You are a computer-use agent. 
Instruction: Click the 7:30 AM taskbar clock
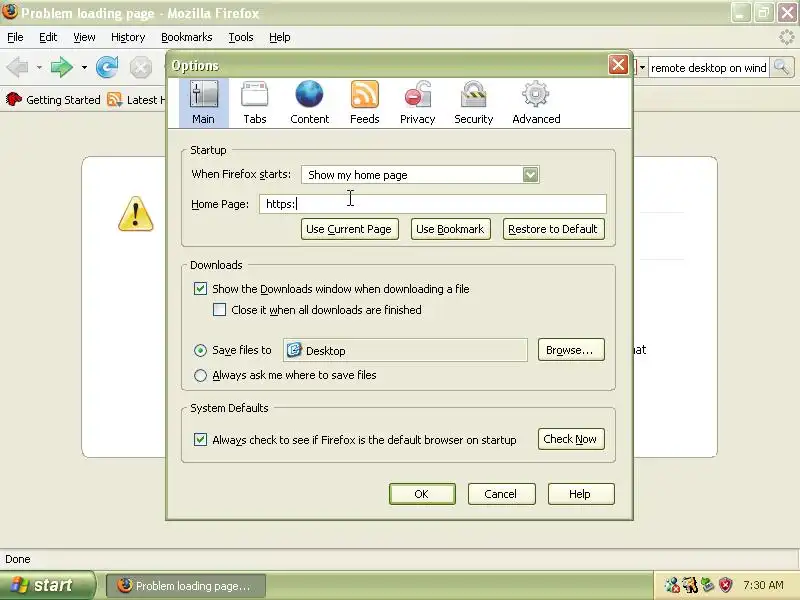pos(763,585)
